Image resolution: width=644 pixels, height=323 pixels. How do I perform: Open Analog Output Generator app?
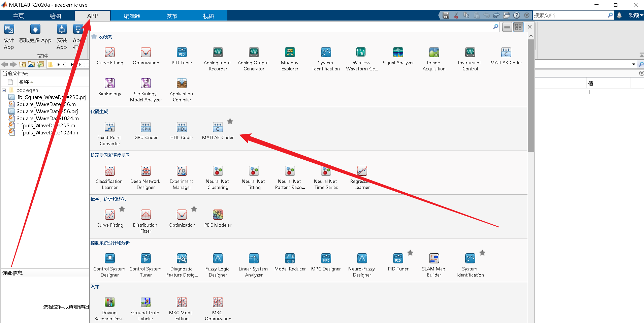pyautogui.click(x=254, y=59)
